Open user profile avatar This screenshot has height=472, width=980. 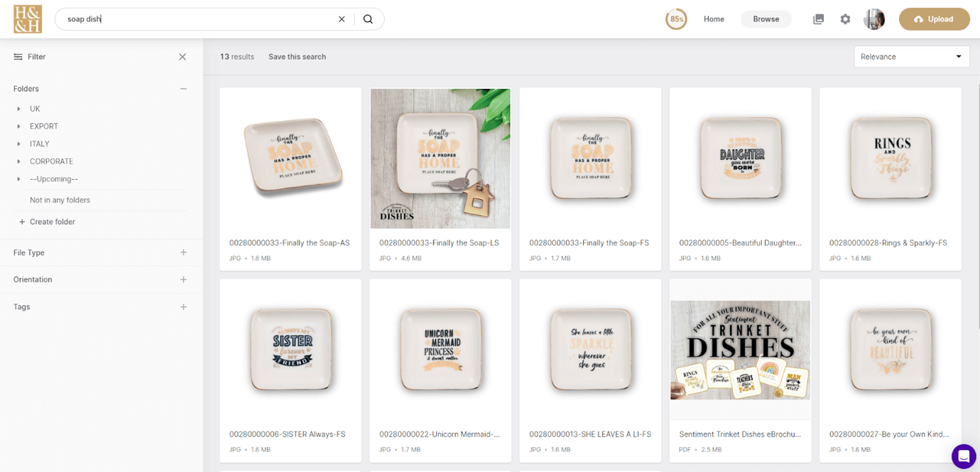tap(874, 19)
